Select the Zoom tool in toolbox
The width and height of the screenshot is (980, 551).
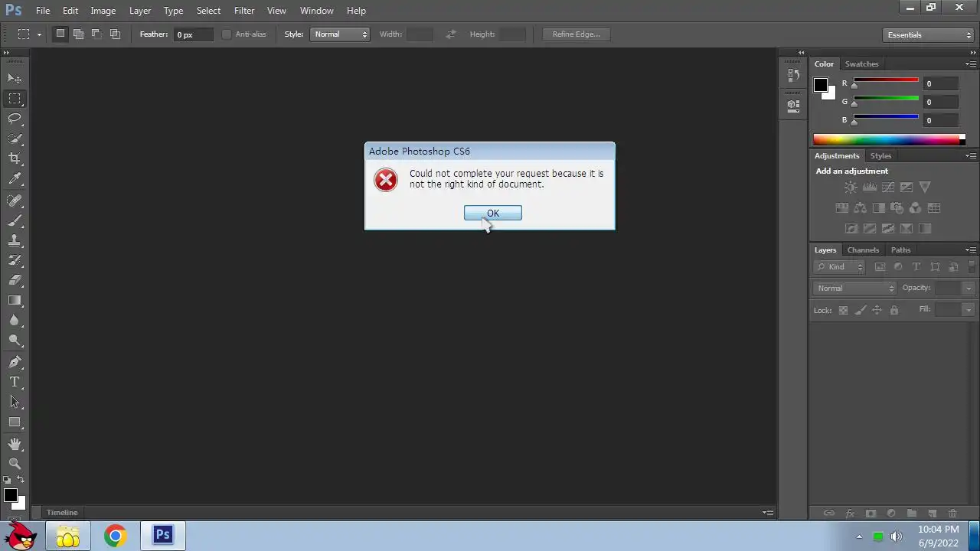click(15, 464)
